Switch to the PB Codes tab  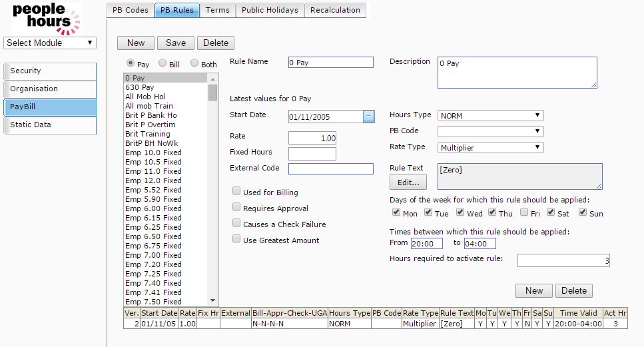(x=130, y=10)
